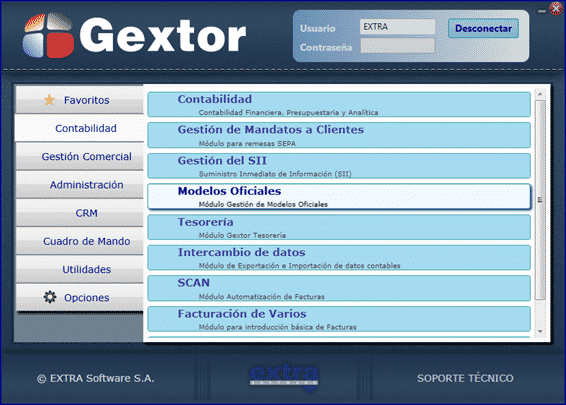This screenshot has height=405, width=566.
Task: Click the Favoritos star icon
Action: [49, 100]
